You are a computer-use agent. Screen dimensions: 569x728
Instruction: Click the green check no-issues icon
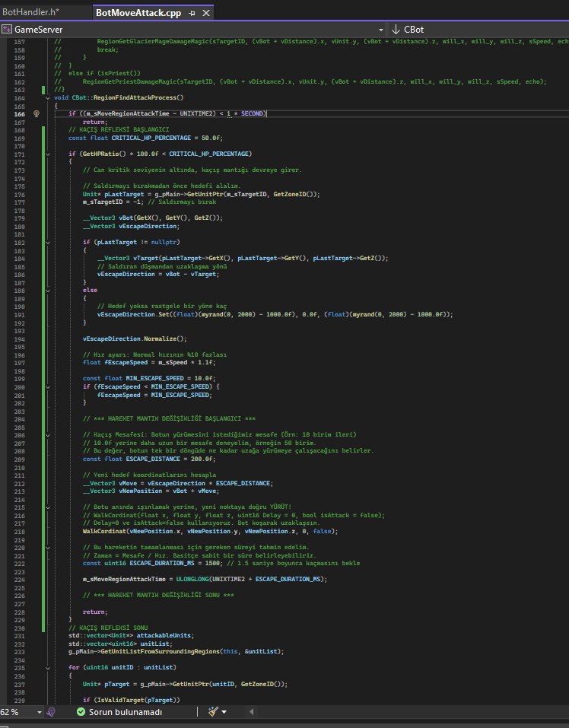click(x=81, y=712)
